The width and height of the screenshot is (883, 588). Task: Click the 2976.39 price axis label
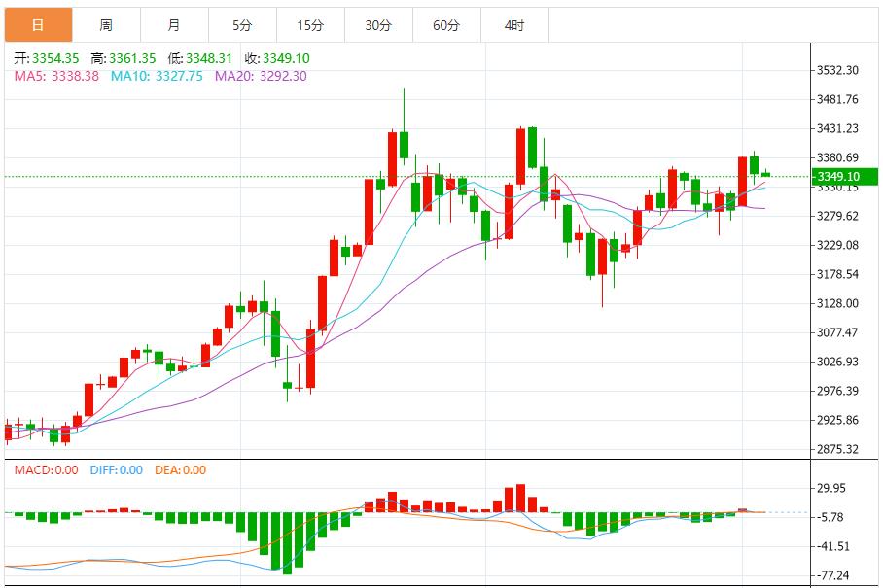tap(837, 391)
